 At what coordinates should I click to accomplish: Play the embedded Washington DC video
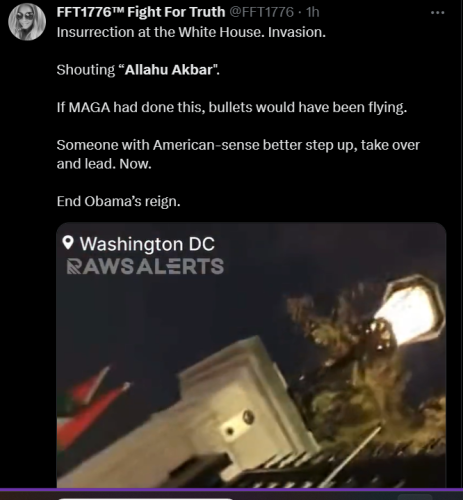pos(251,355)
